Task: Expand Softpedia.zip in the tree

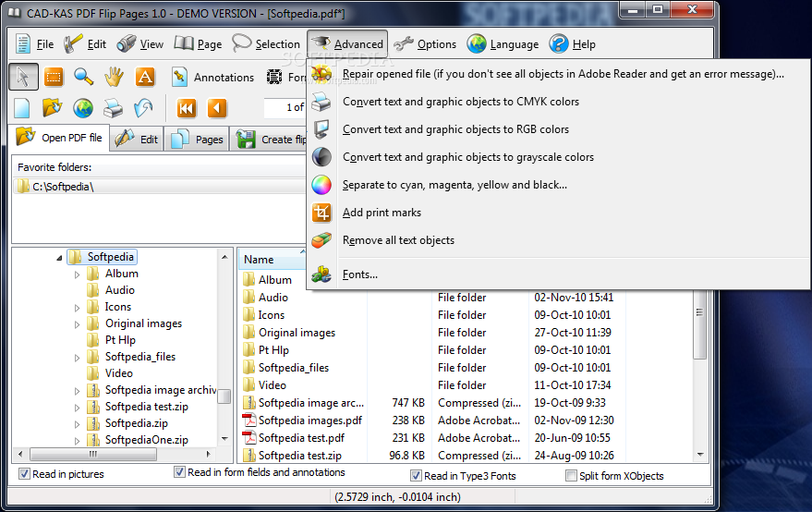Action: 78,424
